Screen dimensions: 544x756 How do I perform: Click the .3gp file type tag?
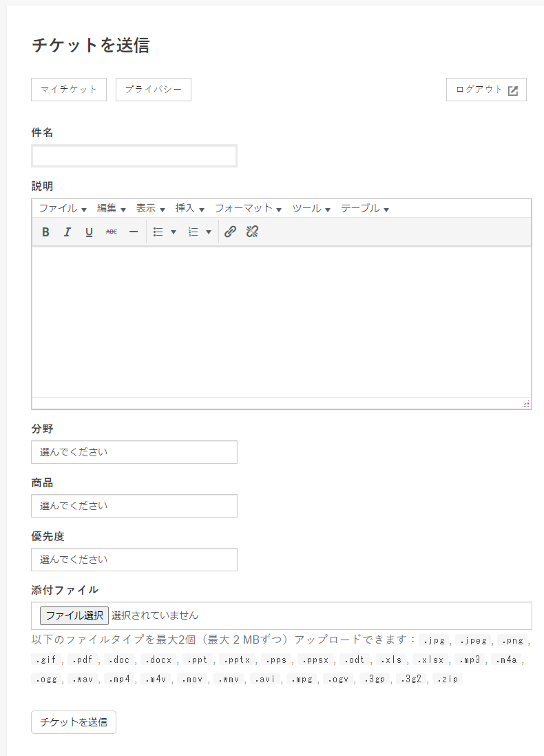tap(375, 679)
